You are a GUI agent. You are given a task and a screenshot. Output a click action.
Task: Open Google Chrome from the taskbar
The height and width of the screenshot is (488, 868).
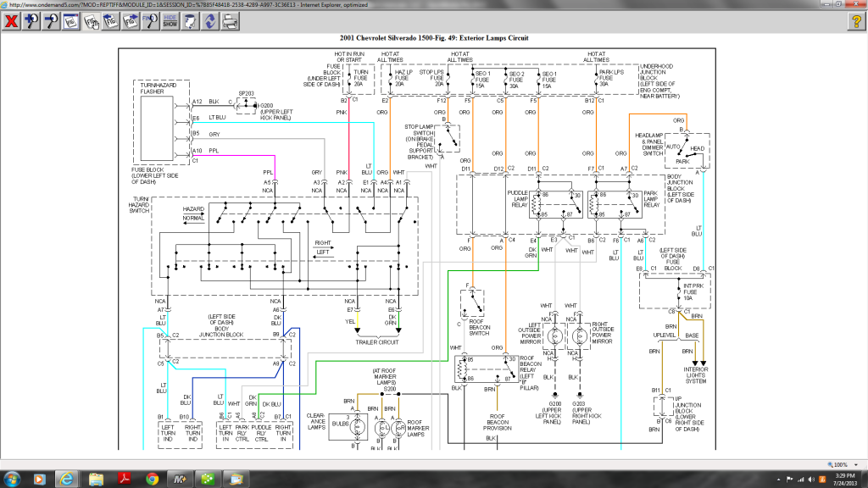tap(153, 480)
